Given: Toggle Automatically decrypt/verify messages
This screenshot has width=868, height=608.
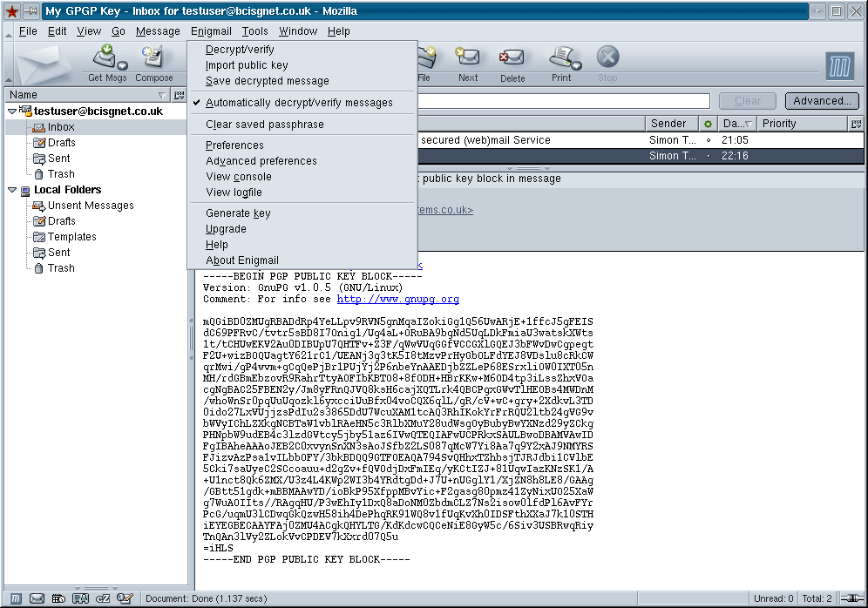Looking at the screenshot, I should click(x=299, y=103).
